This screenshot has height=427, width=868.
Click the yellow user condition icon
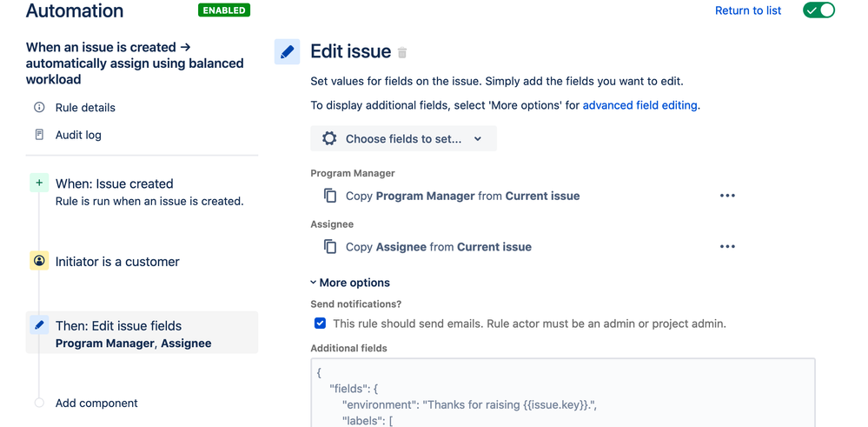tap(39, 261)
